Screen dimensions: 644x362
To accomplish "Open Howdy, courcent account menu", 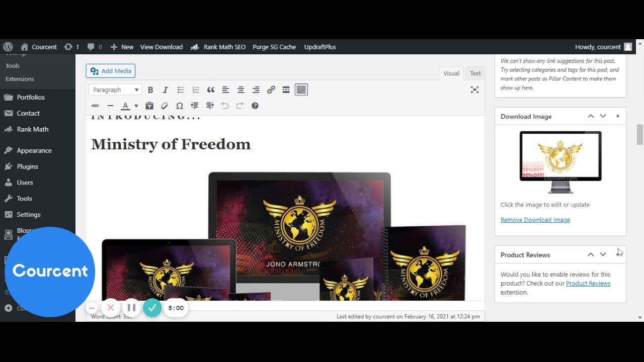I will (603, 47).
